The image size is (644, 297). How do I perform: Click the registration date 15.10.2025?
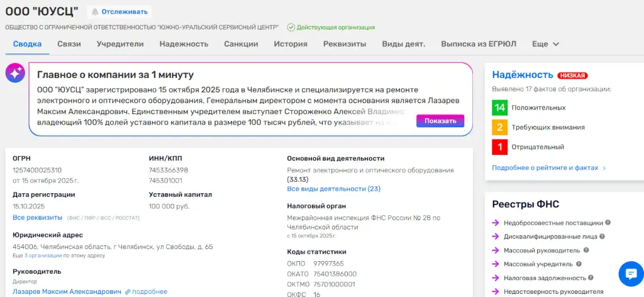pos(29,206)
